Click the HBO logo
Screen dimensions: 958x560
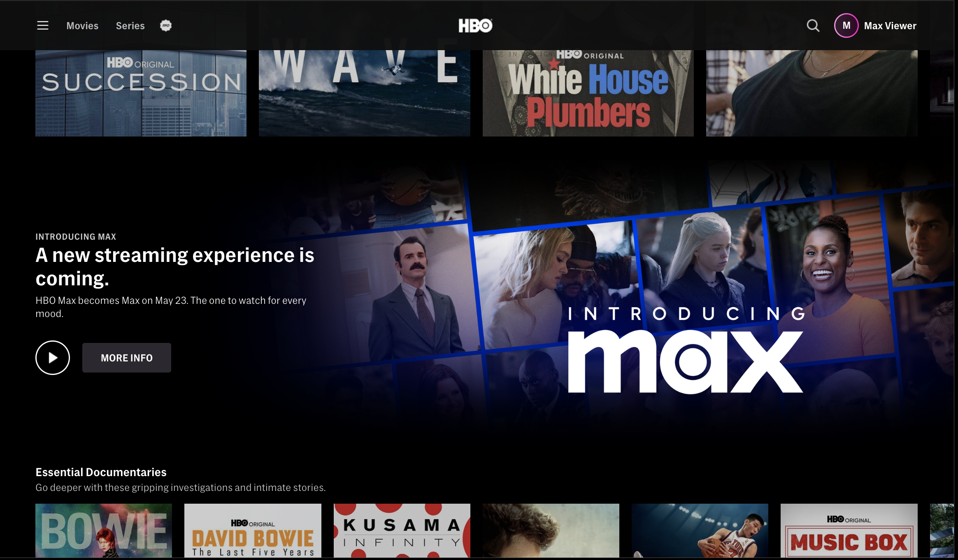pyautogui.click(x=475, y=25)
